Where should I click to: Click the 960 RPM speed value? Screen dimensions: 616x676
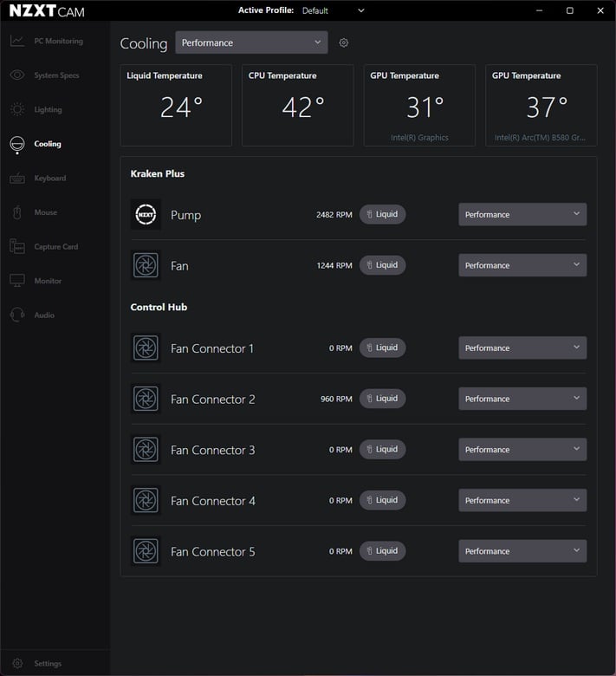(336, 400)
